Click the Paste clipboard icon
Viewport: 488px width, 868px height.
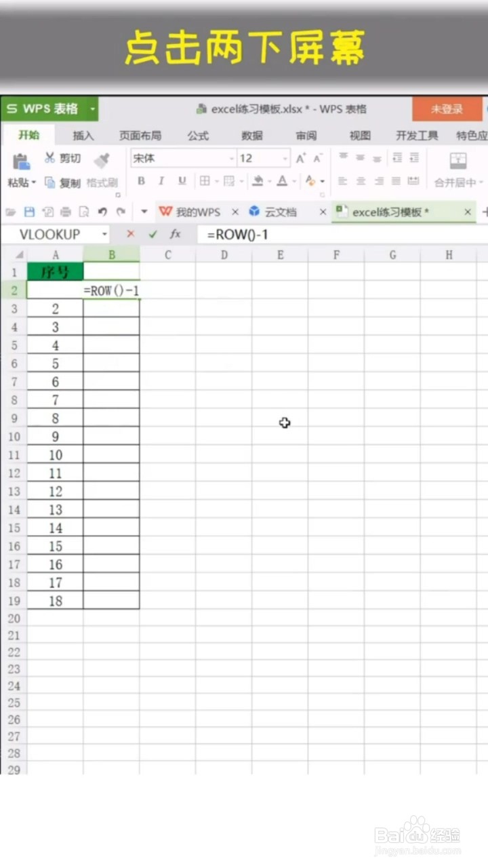click(22, 161)
